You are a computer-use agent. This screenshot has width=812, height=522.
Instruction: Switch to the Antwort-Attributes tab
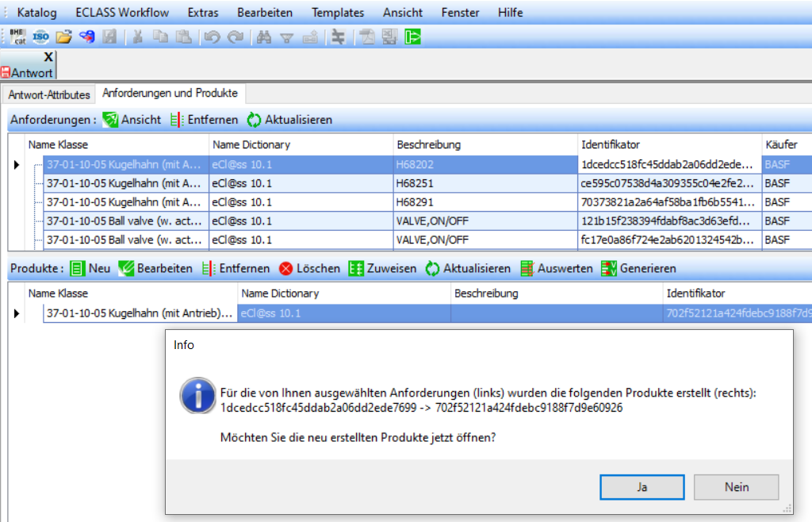49,94
